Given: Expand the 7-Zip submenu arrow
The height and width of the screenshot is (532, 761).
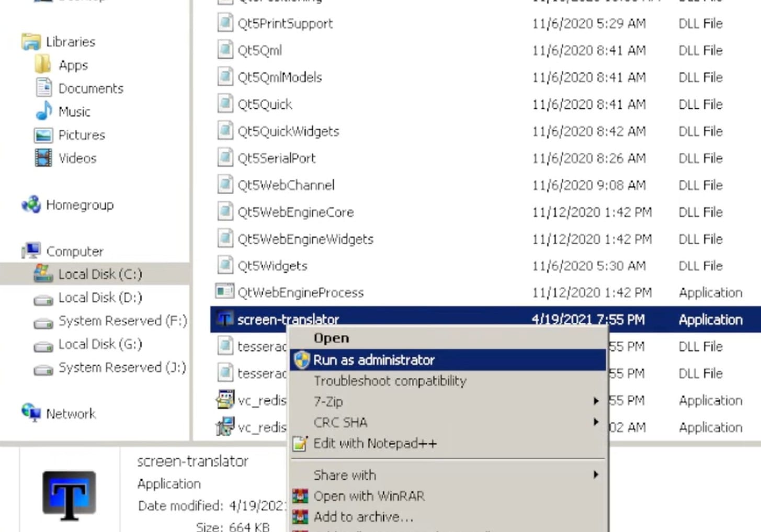Looking at the screenshot, I should [x=596, y=401].
